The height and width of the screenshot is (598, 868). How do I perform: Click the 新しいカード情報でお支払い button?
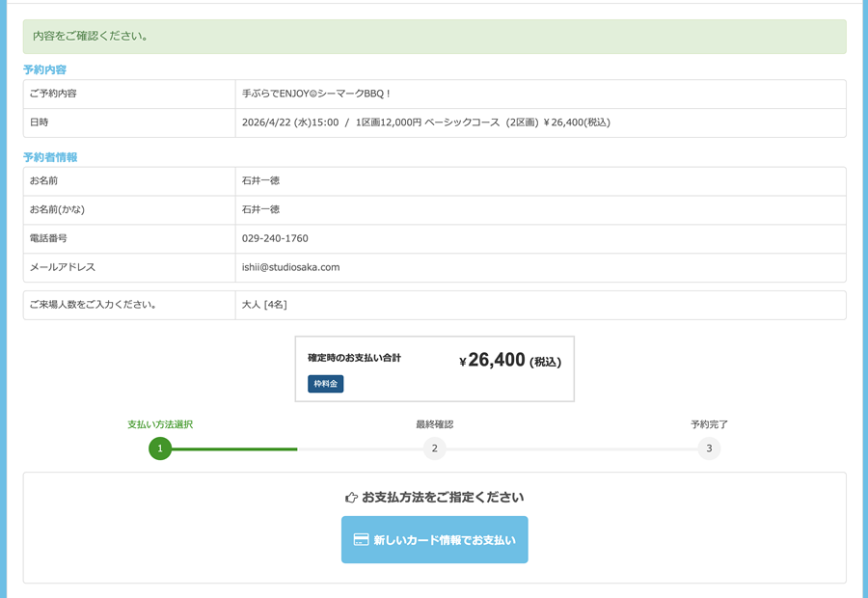[435, 540]
